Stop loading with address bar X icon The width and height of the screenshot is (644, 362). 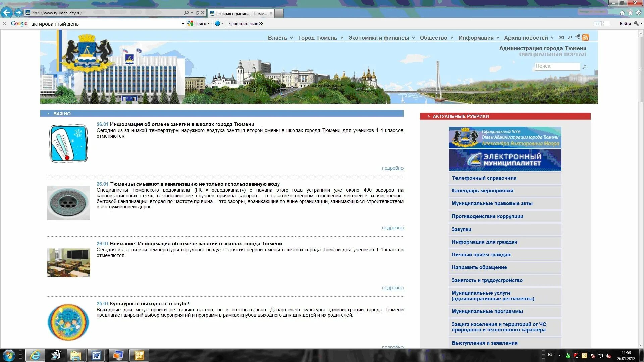pos(203,13)
